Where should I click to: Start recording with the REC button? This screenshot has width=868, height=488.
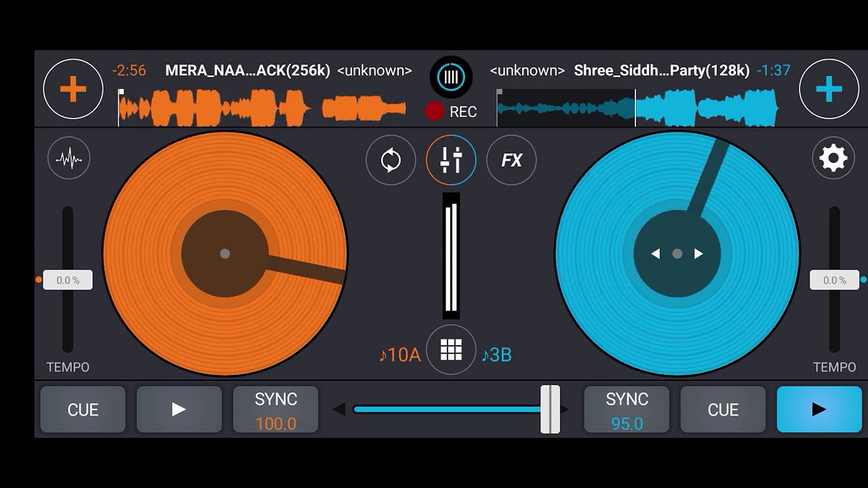coord(451,112)
